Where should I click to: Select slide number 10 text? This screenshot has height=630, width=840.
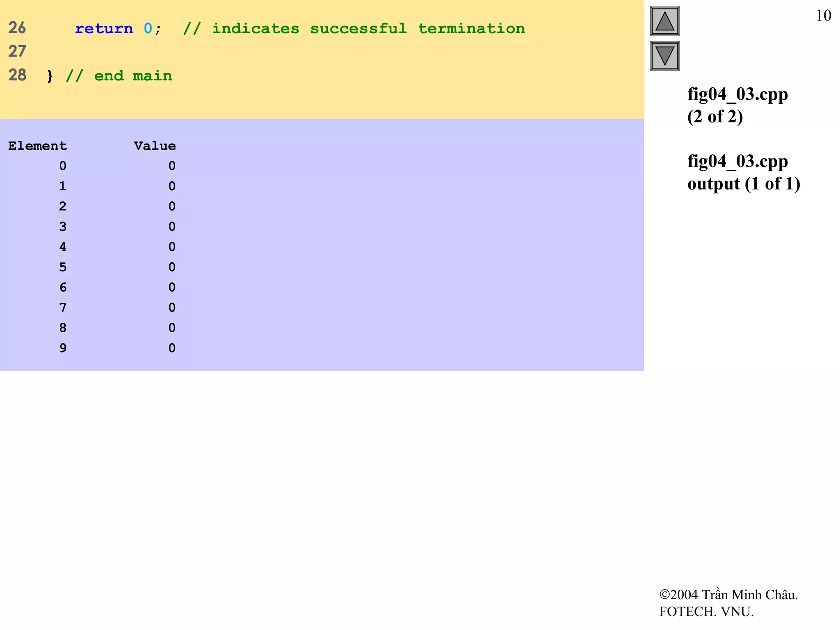coord(823,16)
